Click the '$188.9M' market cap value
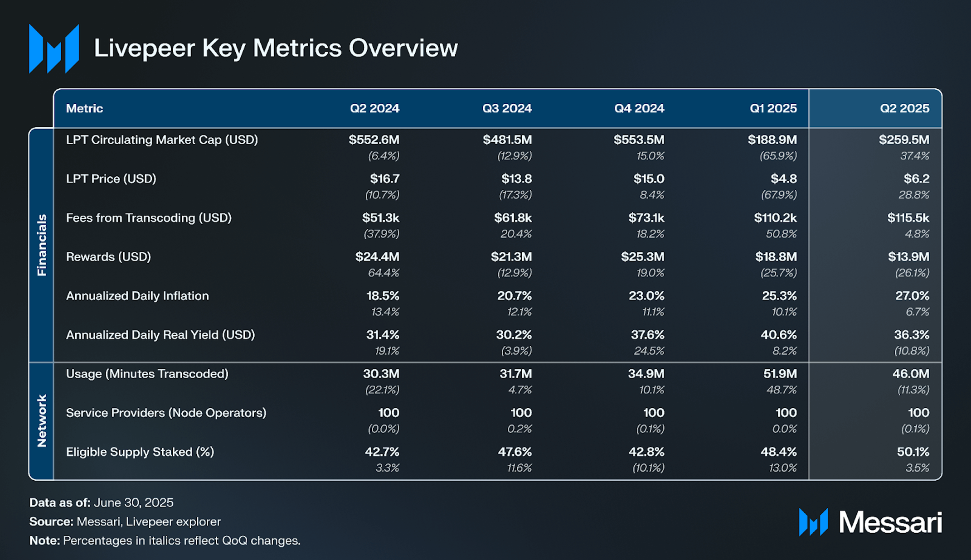 (772, 140)
